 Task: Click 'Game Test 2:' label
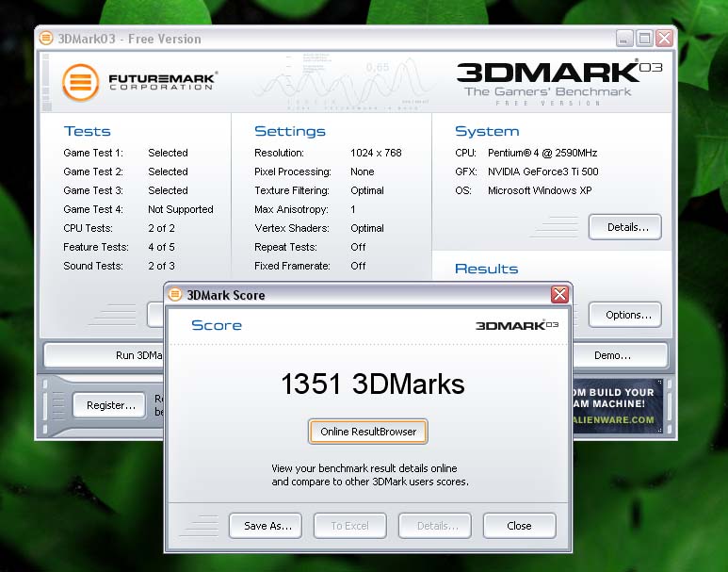point(93,172)
